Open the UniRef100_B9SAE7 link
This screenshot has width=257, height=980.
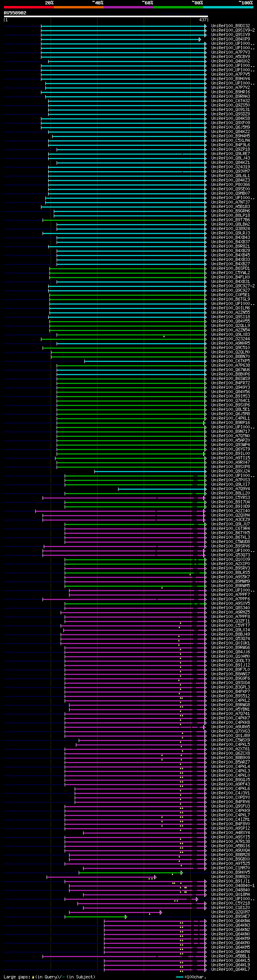(230, 917)
